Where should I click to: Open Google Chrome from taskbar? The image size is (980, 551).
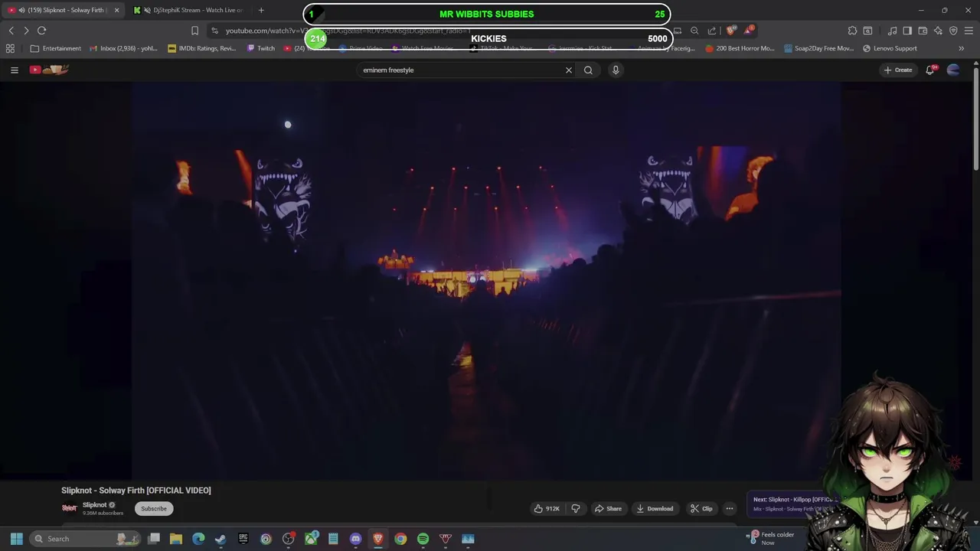(400, 539)
